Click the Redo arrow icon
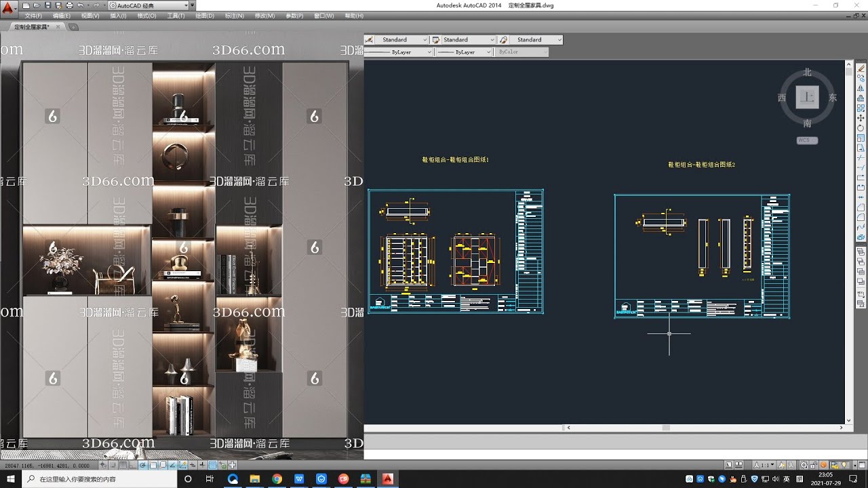Image resolution: width=868 pixels, height=488 pixels. coord(96,5)
